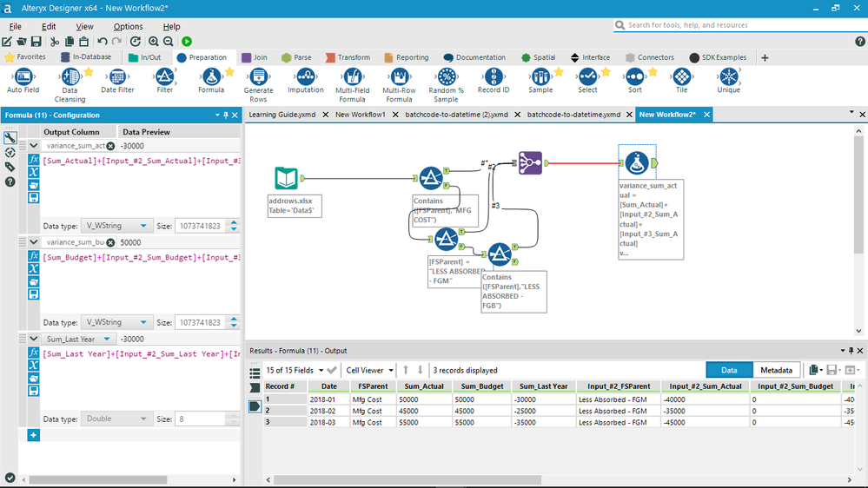Close the batchcode-to-datetime.yxmd tab
The height and width of the screenshot is (488, 868).
tap(629, 115)
